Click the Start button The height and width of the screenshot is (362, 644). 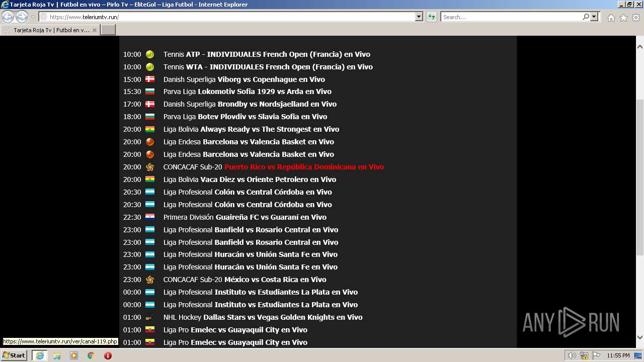[x=14, y=355]
